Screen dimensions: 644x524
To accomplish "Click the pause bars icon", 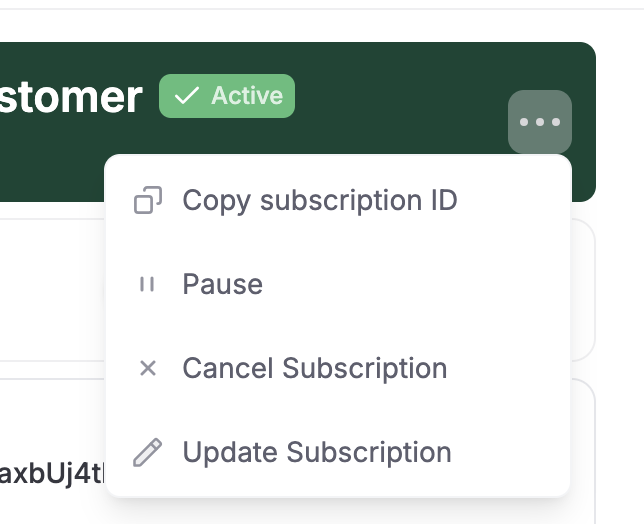I will point(147,284).
